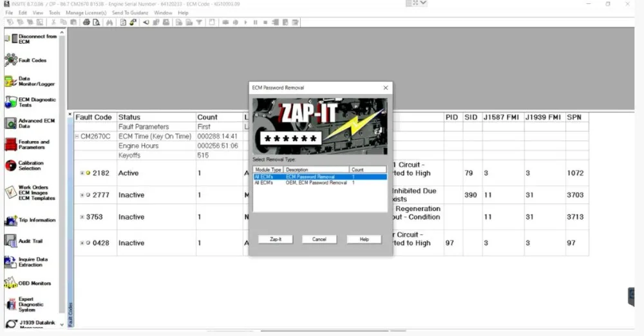This screenshot has height=336, width=644.
Task: Click the J1587 FMI column header
Action: pyautogui.click(x=503, y=117)
